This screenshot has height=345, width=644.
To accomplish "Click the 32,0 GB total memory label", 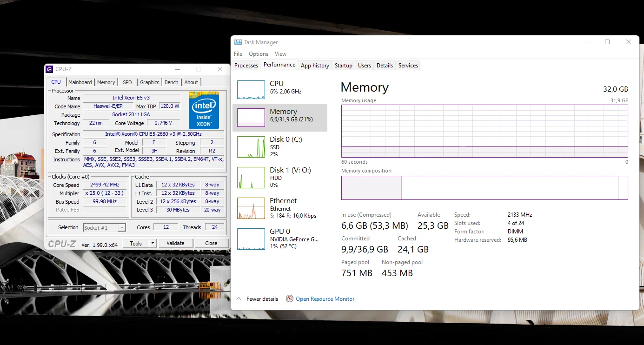I will pyautogui.click(x=616, y=89).
